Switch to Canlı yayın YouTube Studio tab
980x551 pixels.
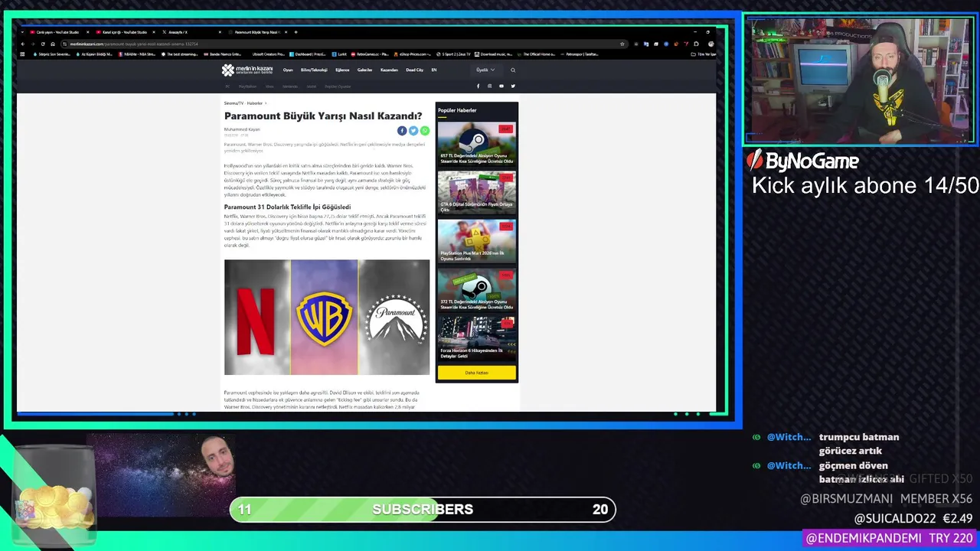click(x=60, y=32)
